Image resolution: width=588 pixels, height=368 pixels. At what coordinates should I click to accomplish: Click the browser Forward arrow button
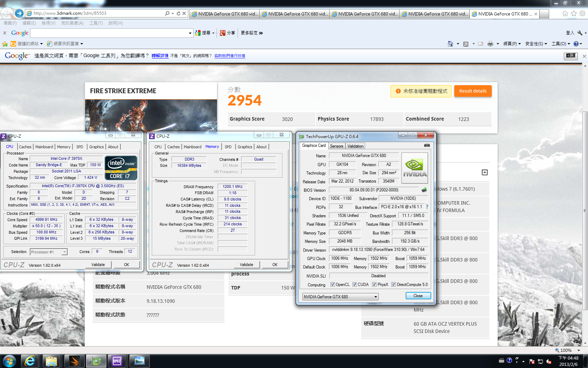[x=19, y=13]
